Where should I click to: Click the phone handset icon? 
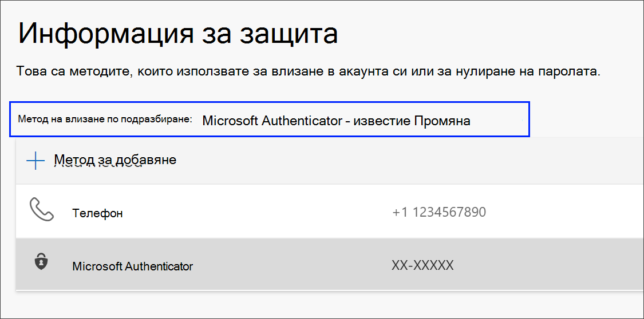[42, 210]
